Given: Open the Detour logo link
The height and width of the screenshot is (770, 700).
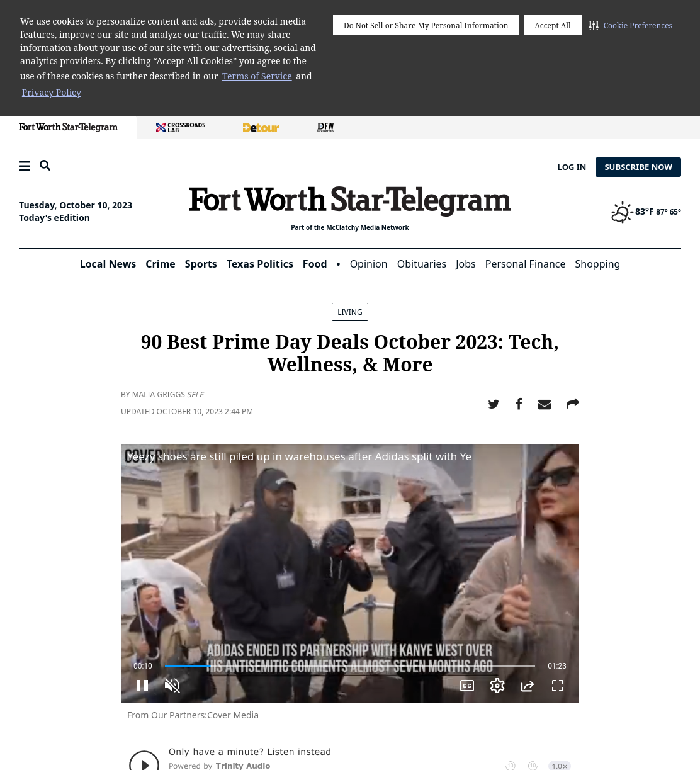Looking at the screenshot, I should pos(261,127).
